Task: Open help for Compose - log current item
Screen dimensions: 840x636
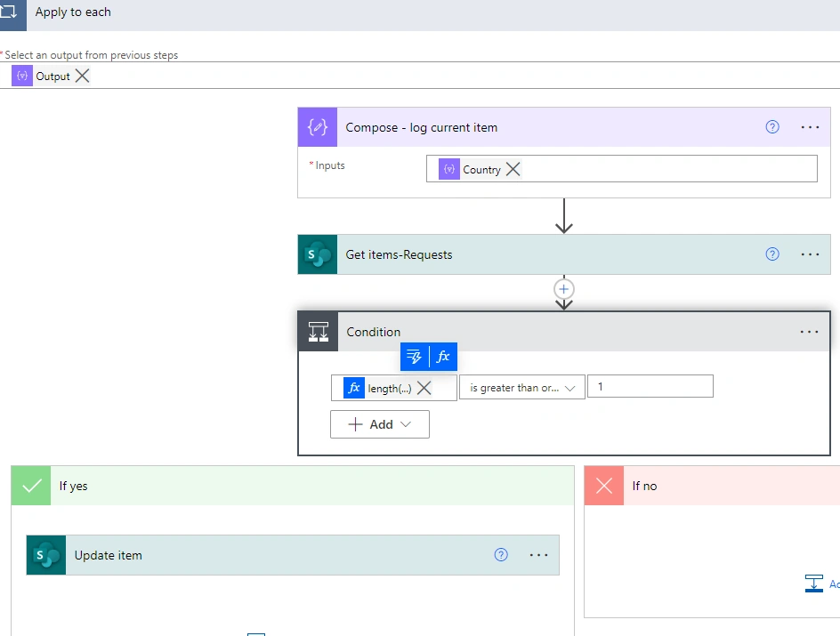Action: pos(772,127)
